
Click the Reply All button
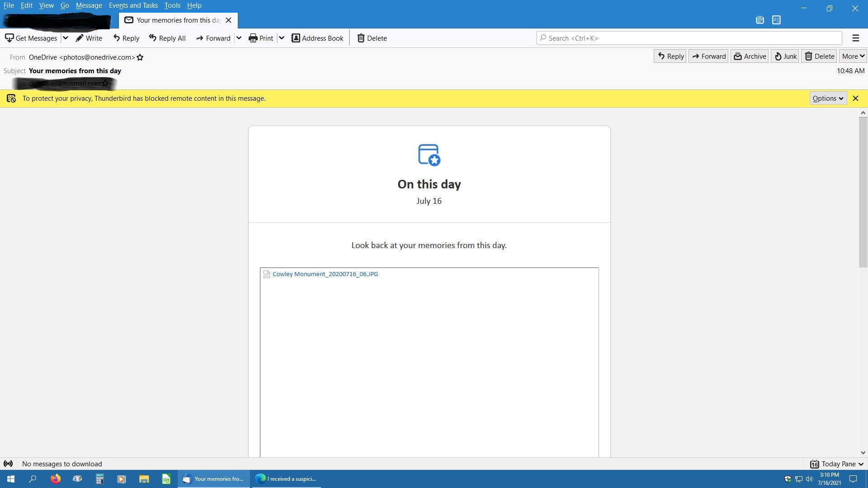(167, 38)
